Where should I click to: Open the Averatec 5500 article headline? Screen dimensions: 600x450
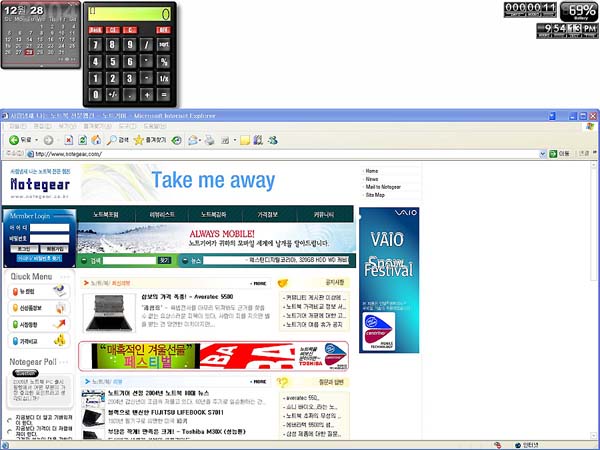(x=187, y=297)
